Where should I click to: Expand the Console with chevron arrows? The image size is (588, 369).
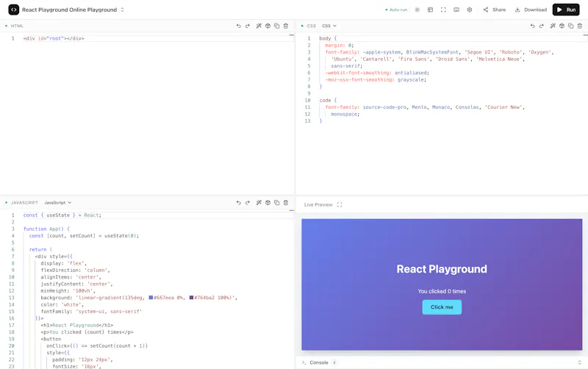[579, 362]
